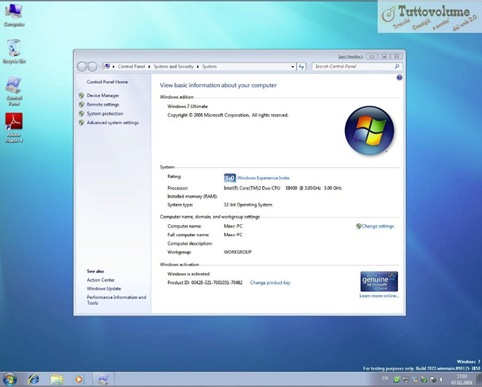482x387 pixels.
Task: Open Action Center
Action: [100, 280]
